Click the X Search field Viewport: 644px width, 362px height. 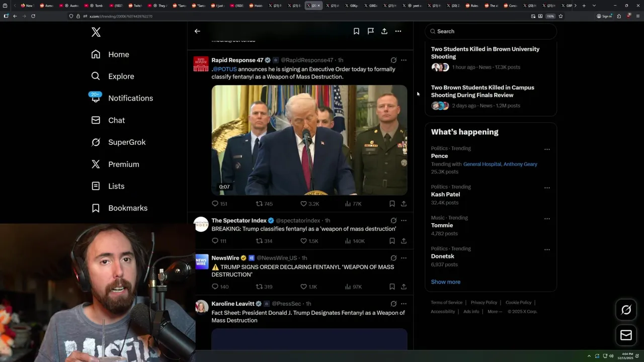coord(491,31)
